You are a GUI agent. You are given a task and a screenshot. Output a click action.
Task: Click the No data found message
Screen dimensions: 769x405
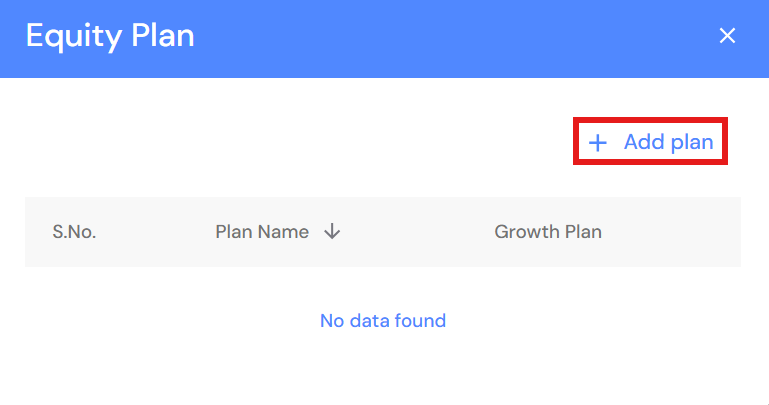pos(383,321)
